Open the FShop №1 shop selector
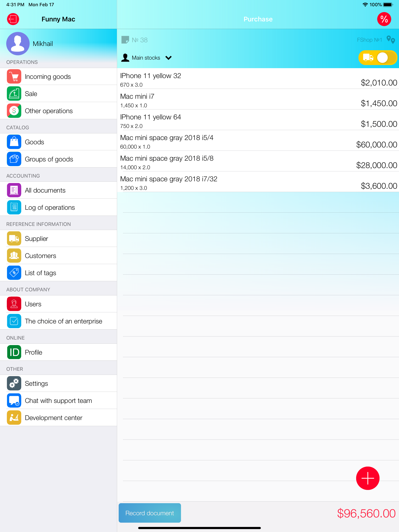The image size is (399, 532). (369, 40)
